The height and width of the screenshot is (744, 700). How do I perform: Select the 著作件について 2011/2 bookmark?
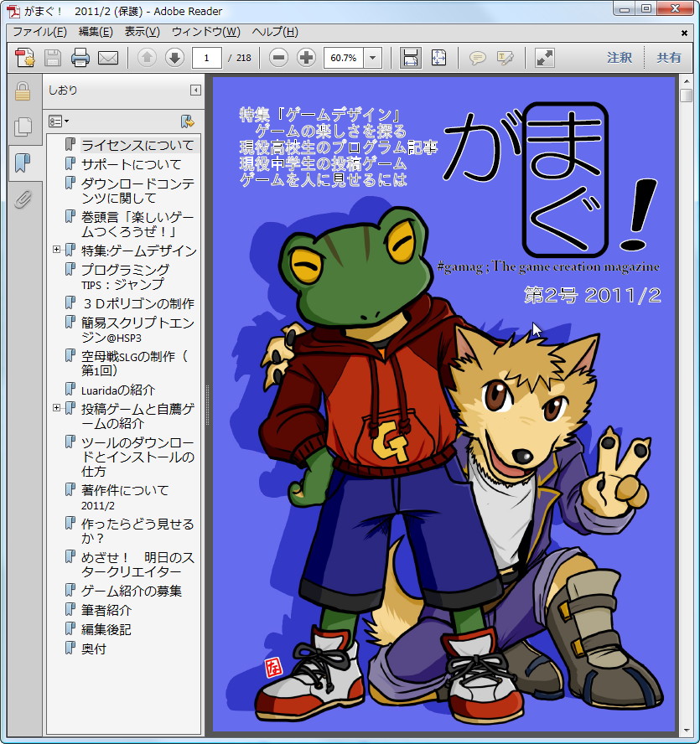[x=125, y=498]
